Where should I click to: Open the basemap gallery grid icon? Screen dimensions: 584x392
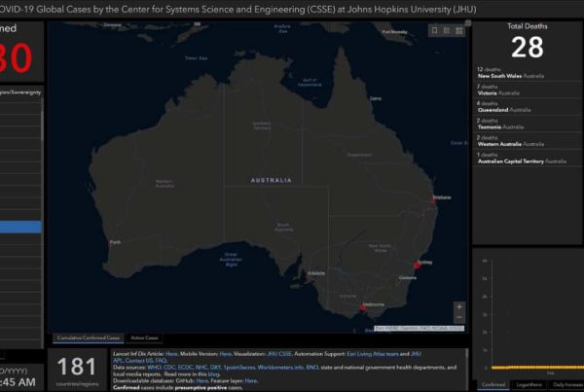tap(458, 30)
